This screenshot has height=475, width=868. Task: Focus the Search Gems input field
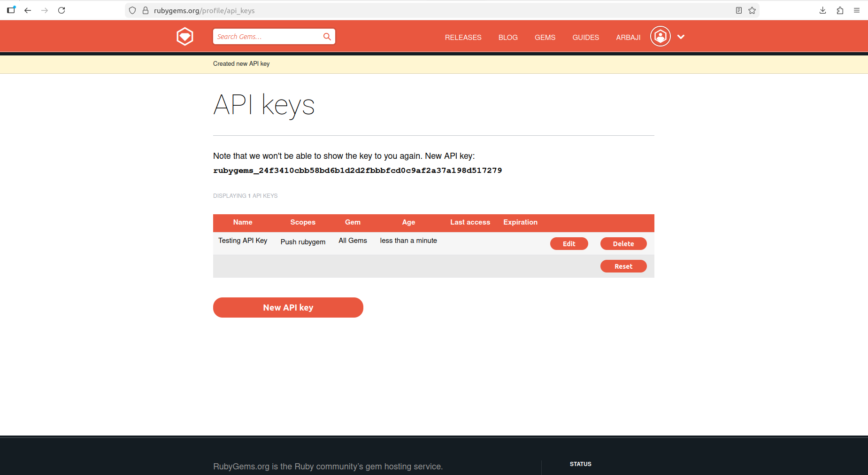[x=268, y=37]
